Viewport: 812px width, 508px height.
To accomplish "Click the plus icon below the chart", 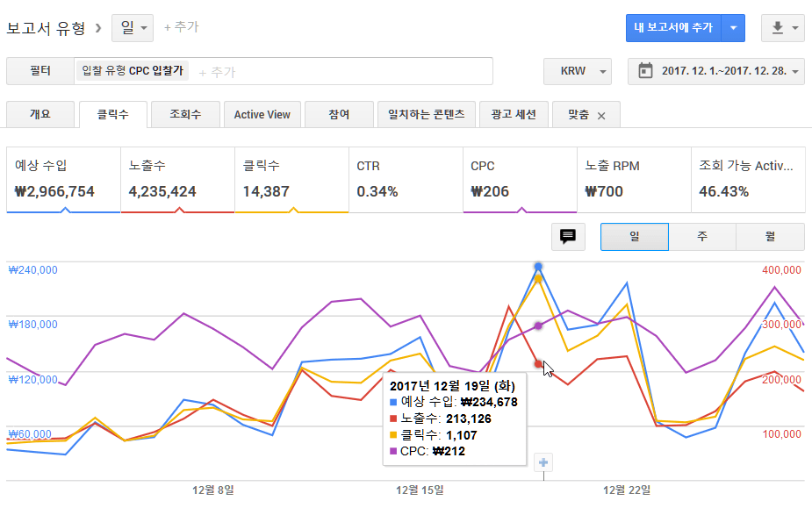I will pyautogui.click(x=543, y=462).
